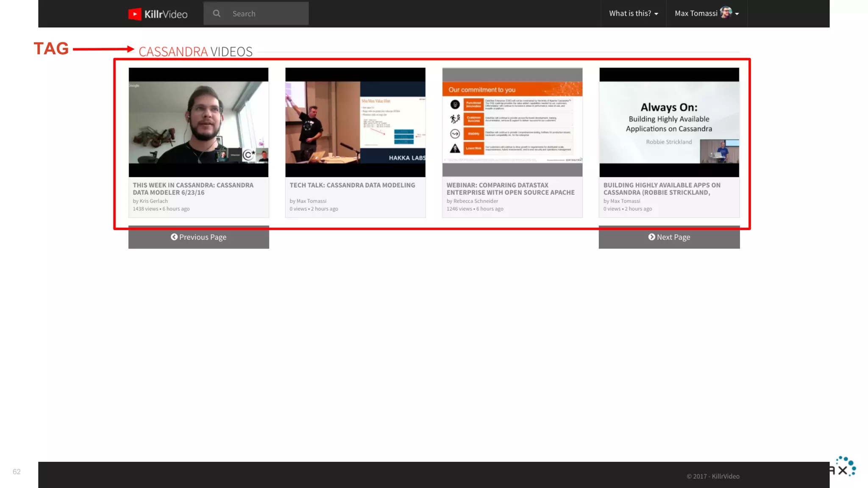Click the magnifying glass search icon
Screen dimensions: 868x488
click(217, 14)
